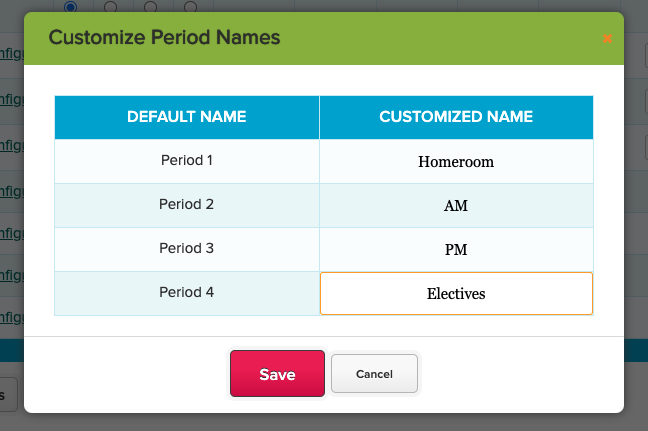Select the Period 2 default name cell

[x=187, y=205]
